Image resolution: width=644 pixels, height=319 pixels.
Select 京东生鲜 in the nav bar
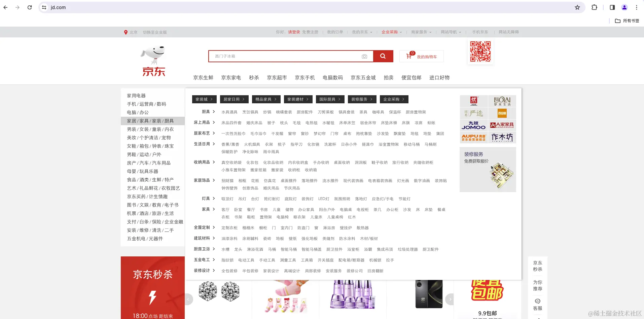click(203, 78)
